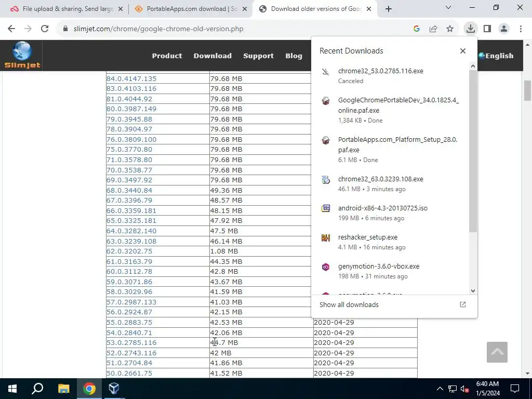Toggle the downloads toolbar button
The image size is (532, 399).
470,29
